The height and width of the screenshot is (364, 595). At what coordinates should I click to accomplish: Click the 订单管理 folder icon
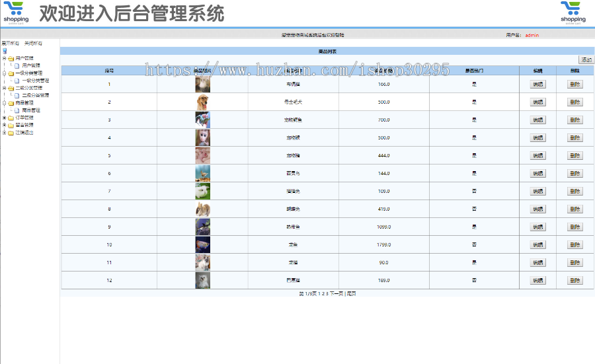click(x=11, y=118)
